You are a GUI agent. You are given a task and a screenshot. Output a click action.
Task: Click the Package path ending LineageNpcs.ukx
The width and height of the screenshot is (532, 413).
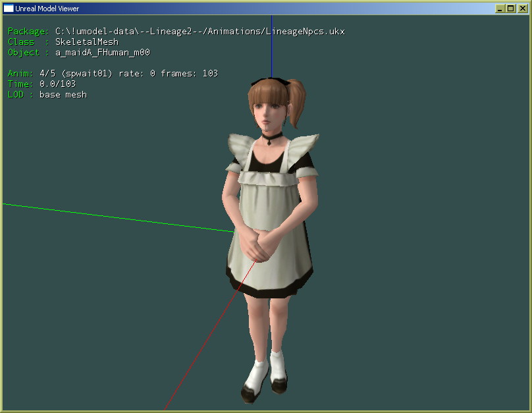(x=200, y=32)
